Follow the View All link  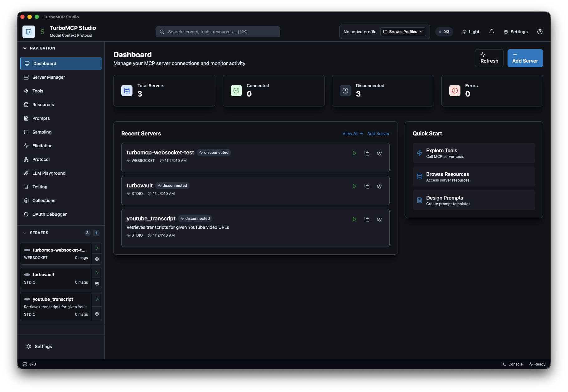(353, 134)
